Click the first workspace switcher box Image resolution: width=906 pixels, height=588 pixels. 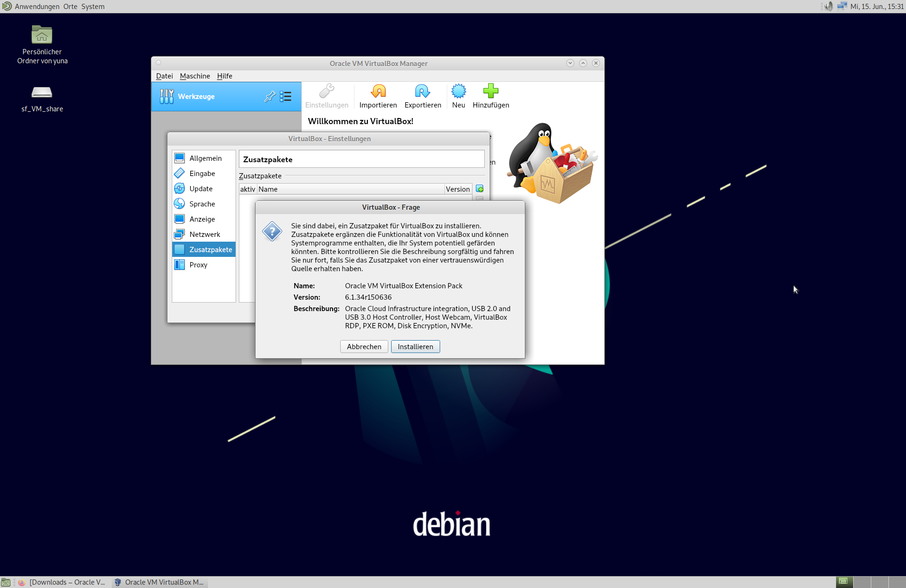tap(844, 582)
